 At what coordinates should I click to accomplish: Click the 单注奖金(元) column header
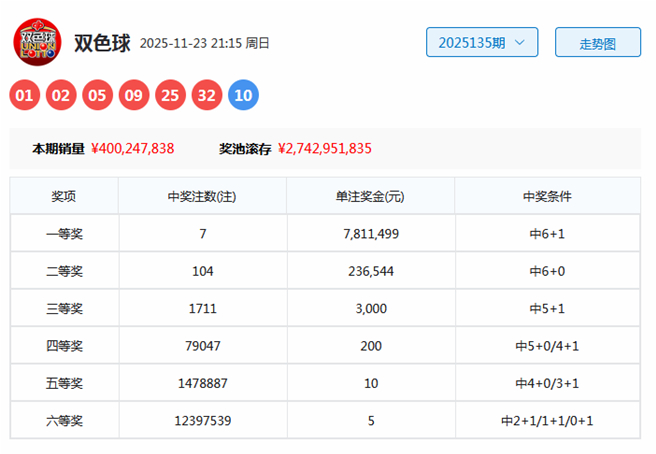(x=370, y=196)
